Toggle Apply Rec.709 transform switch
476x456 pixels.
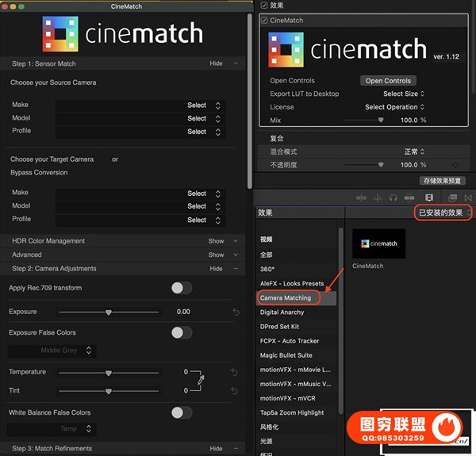[182, 288]
